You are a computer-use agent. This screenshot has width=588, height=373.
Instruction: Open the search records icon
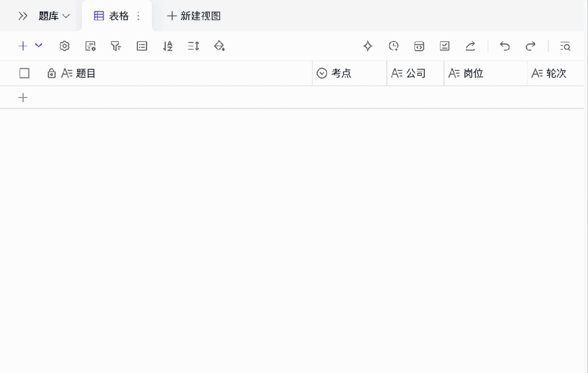[565, 46]
